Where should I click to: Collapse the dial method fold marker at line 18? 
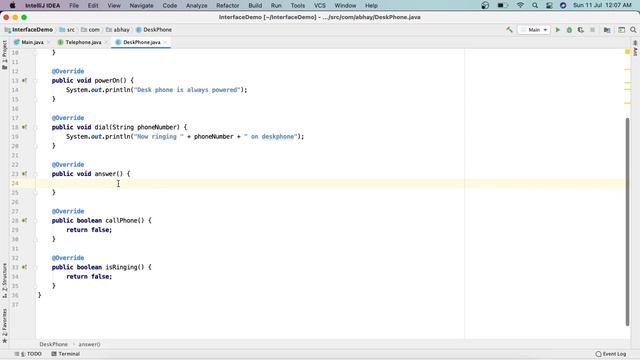coord(36,127)
